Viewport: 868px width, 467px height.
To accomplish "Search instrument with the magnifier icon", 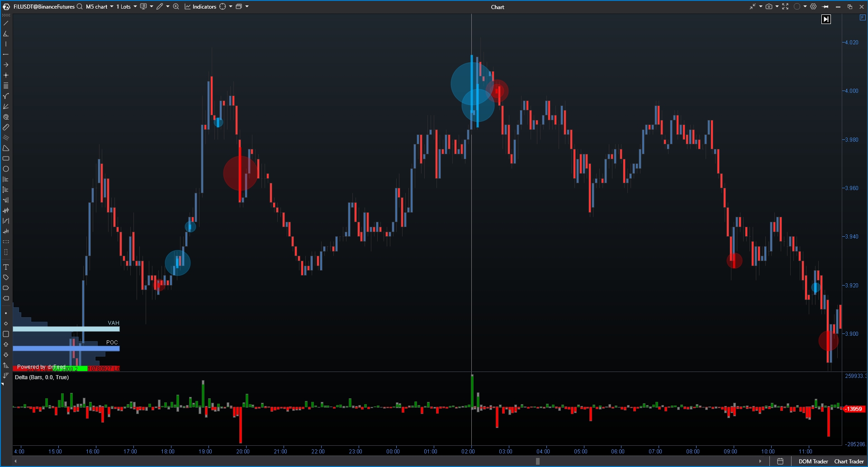I will [x=80, y=7].
